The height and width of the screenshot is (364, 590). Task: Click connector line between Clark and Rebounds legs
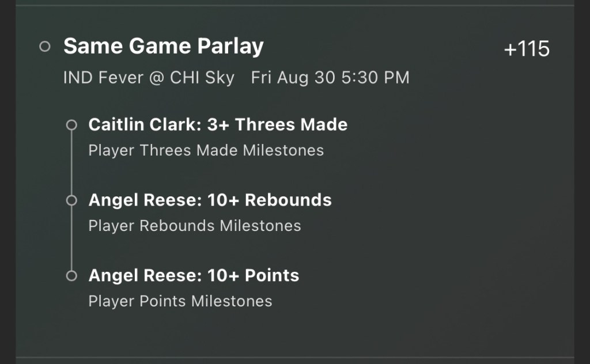71,163
